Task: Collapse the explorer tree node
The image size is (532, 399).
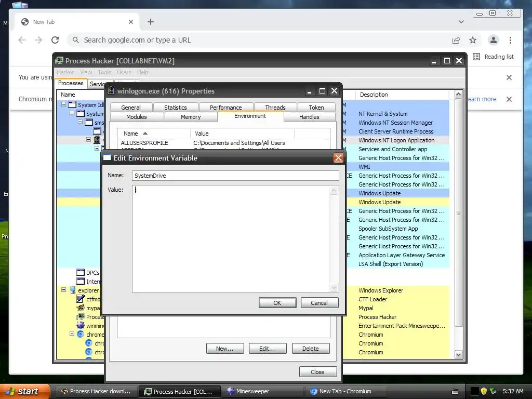Action: click(63, 290)
